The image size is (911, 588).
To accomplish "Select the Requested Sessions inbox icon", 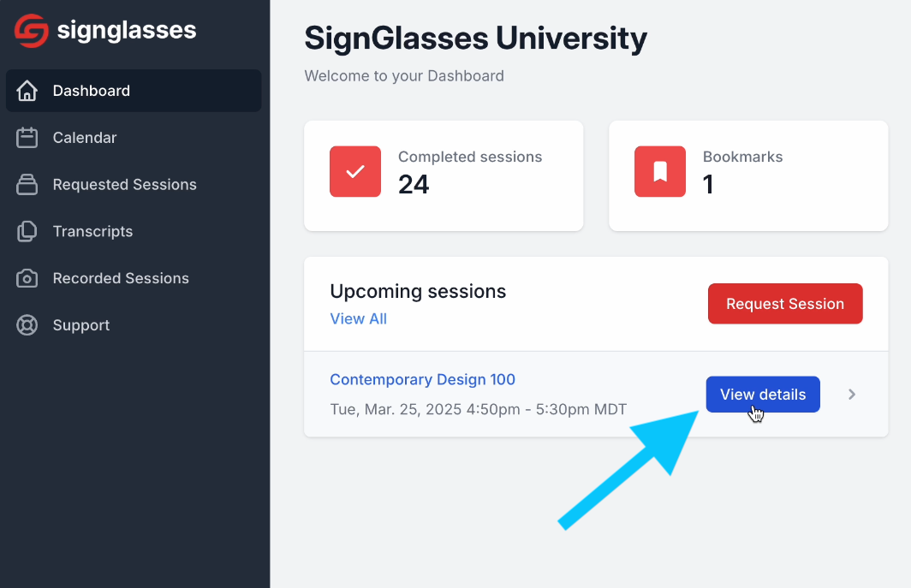I will pos(27,184).
